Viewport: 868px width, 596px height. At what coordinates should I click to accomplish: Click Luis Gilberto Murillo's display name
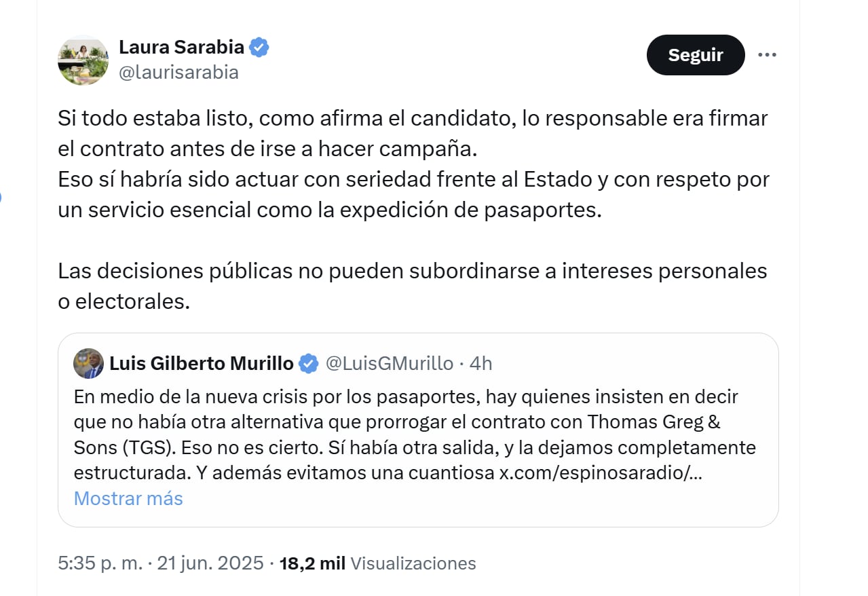(204, 363)
